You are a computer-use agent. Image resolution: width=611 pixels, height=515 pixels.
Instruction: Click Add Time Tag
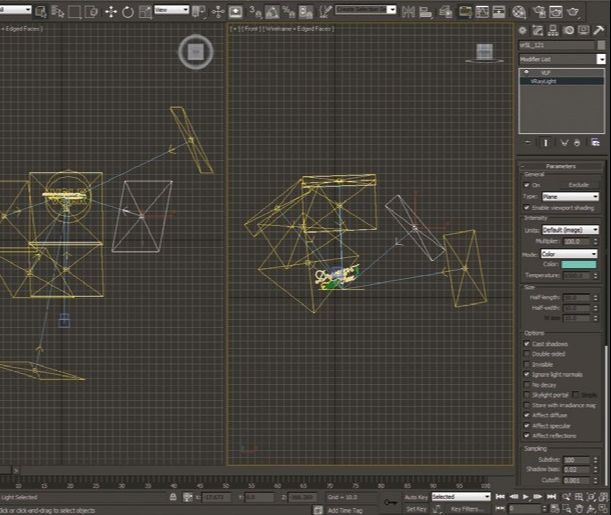pos(345,510)
